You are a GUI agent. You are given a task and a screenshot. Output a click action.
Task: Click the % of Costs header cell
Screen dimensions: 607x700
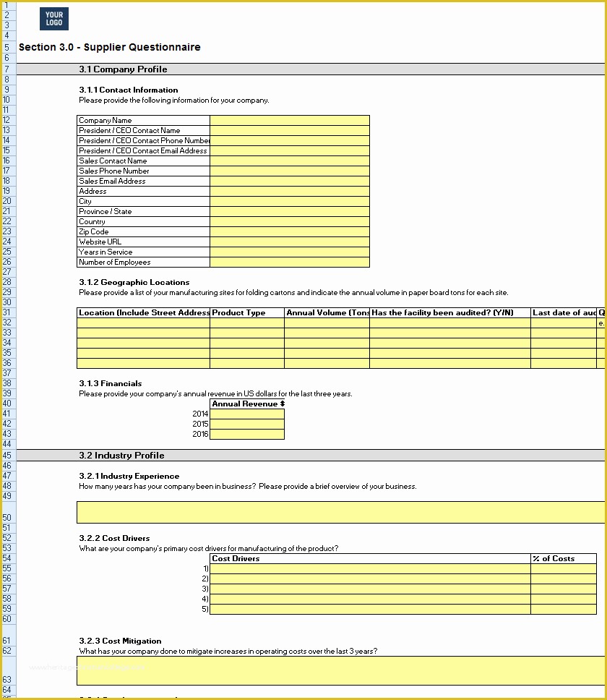(564, 558)
